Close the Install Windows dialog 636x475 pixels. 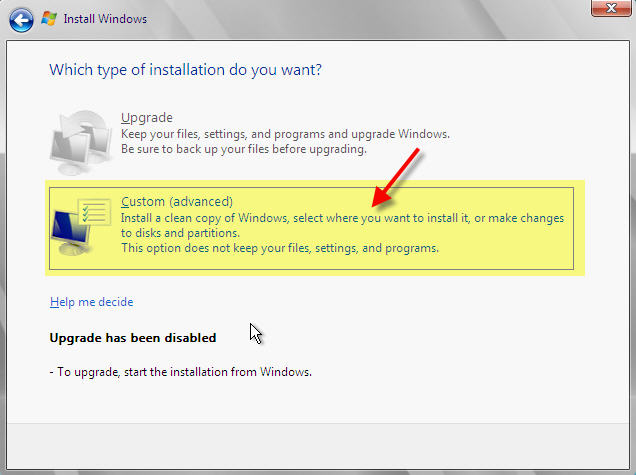pyautogui.click(x=611, y=8)
